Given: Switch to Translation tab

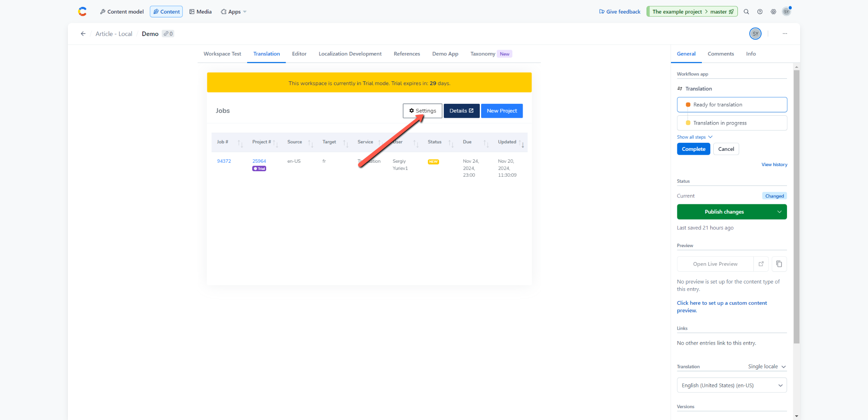Looking at the screenshot, I should [x=267, y=54].
